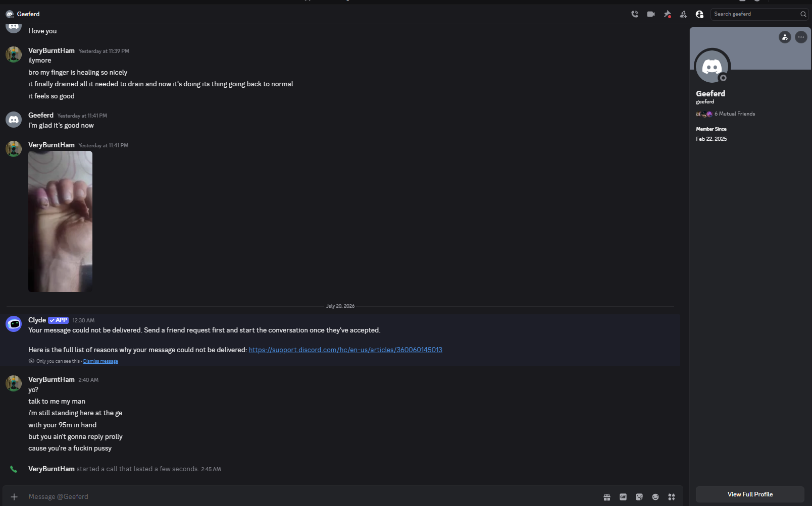812x506 pixels.
Task: Open the gift Nitro icon
Action: [x=607, y=497]
